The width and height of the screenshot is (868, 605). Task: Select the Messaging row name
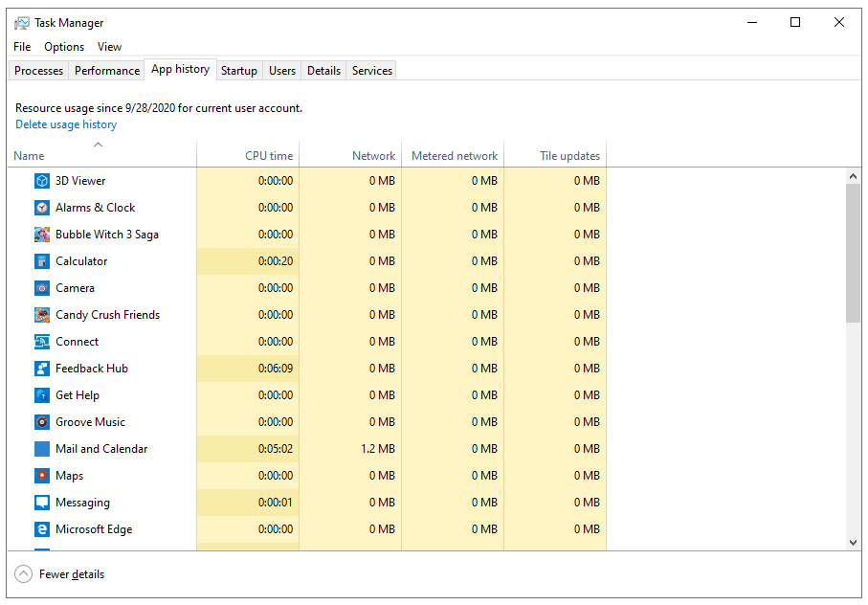[82, 503]
